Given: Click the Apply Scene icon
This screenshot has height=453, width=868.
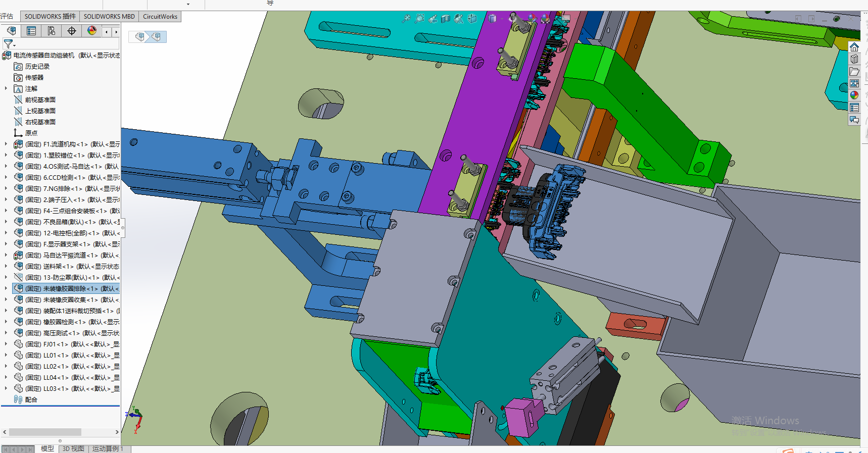Looking at the screenshot, I should (x=545, y=19).
